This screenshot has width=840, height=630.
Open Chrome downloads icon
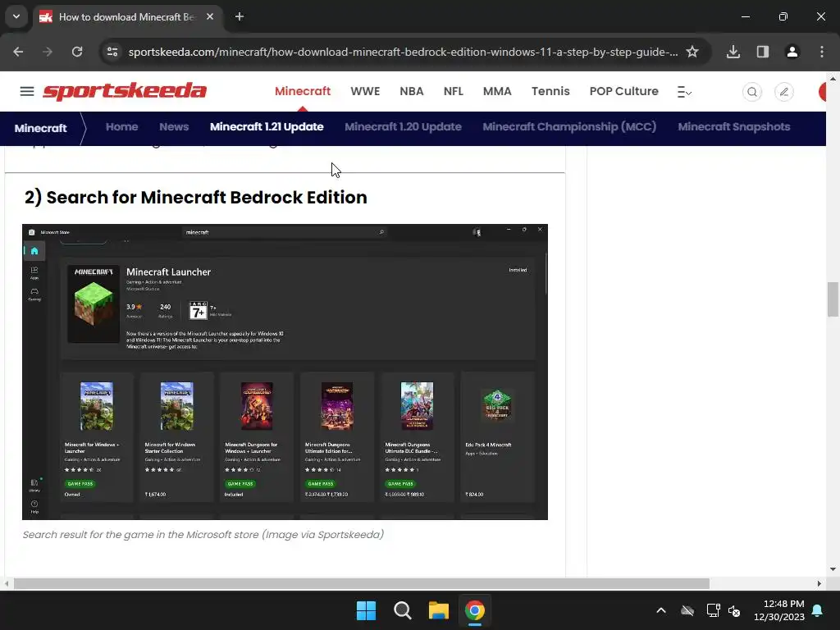pos(733,52)
